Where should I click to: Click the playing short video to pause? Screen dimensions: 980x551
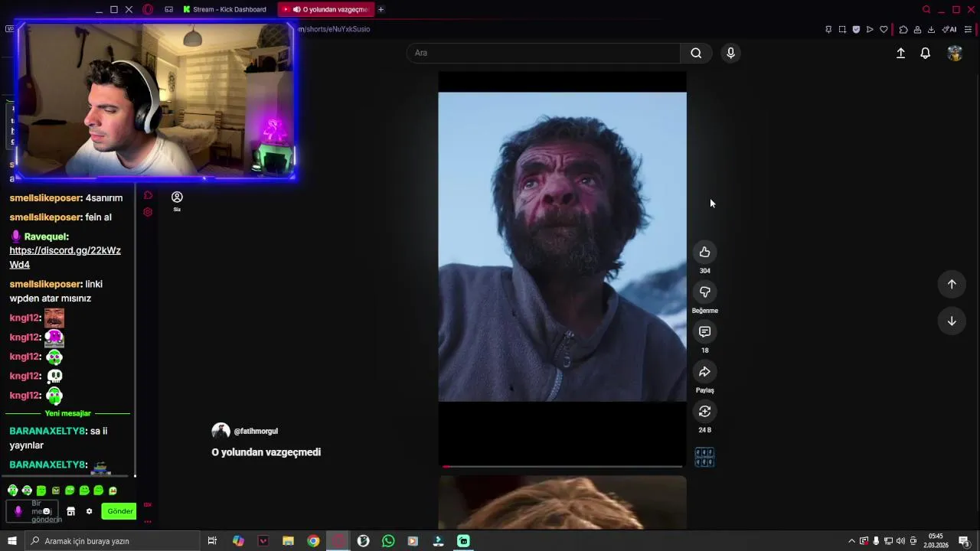pos(562,246)
